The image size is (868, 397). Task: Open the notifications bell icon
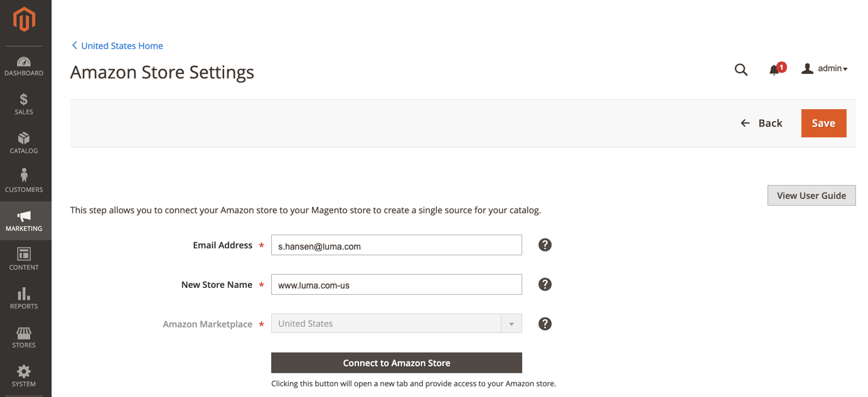pos(775,70)
